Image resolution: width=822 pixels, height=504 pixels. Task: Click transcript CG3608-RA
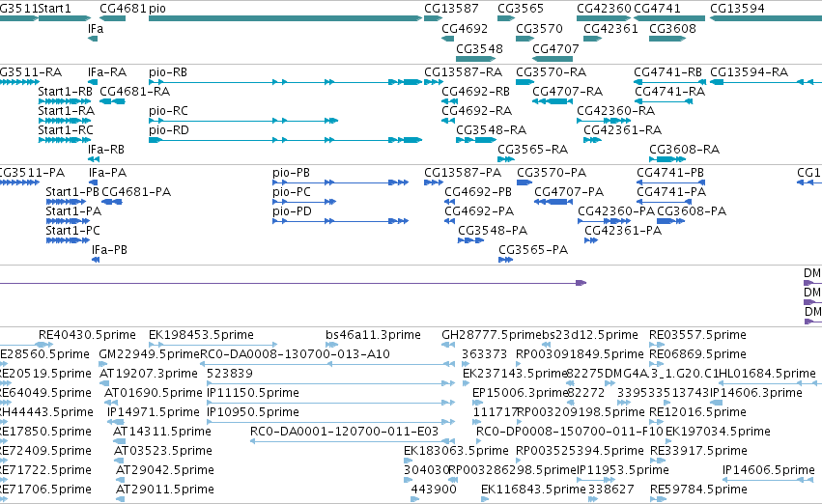point(667,159)
